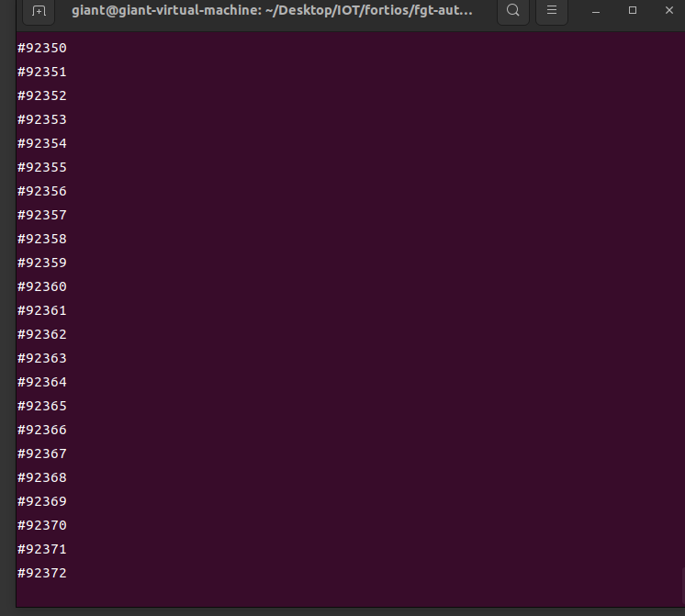Click output line #92359
Viewport: 685px width, 616px height.
42,263
